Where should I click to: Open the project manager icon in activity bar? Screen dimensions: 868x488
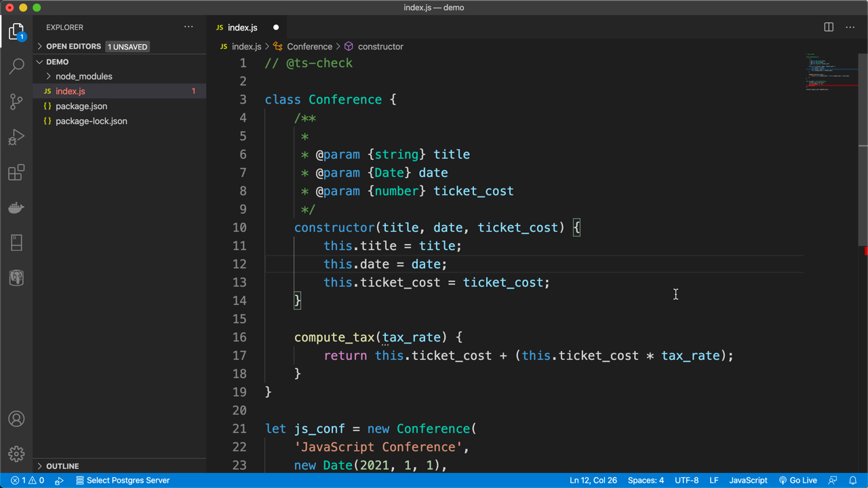coord(16,243)
